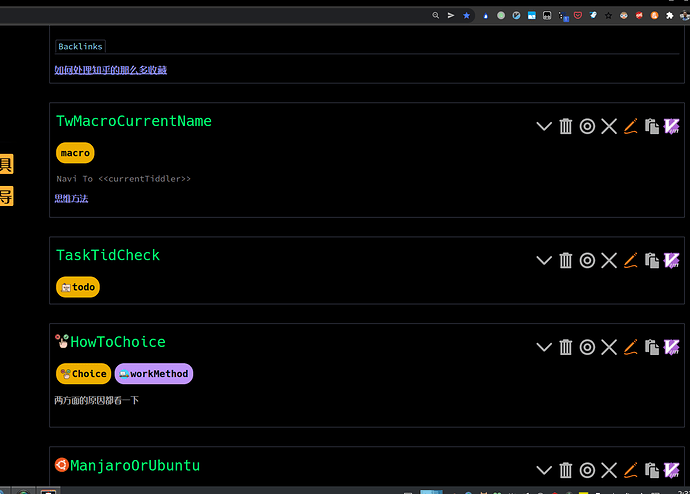Viewport: 690px width, 494px height.
Task: Expand more actions for TwMacroCurrentName
Action: click(x=544, y=127)
